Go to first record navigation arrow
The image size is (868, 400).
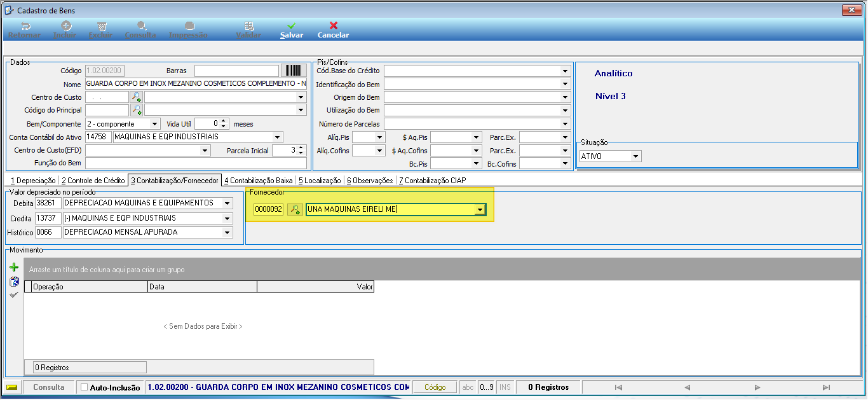(x=618, y=387)
